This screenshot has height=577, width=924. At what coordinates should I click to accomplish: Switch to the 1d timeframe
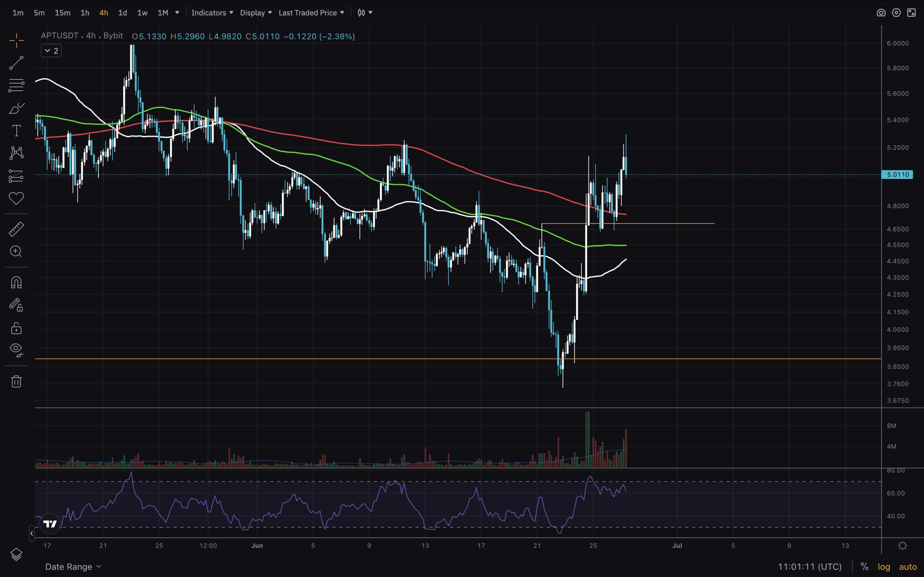point(123,13)
